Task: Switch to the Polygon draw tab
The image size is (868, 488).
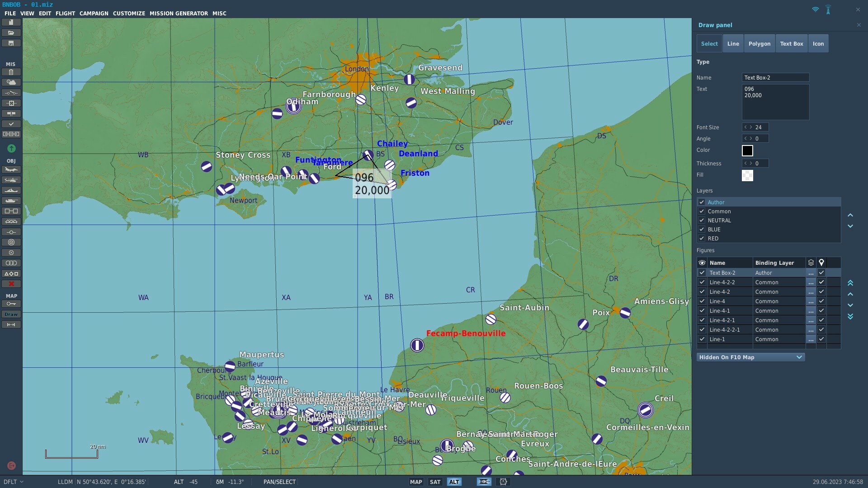Action: (759, 44)
